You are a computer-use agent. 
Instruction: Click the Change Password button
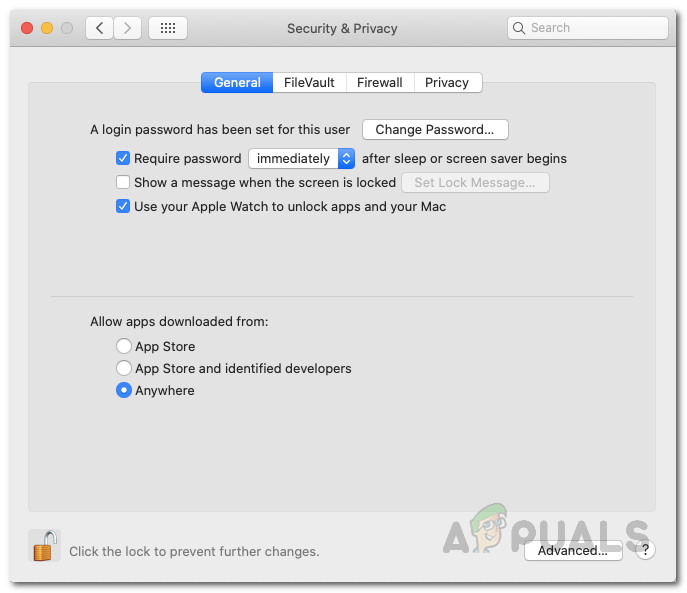point(435,130)
